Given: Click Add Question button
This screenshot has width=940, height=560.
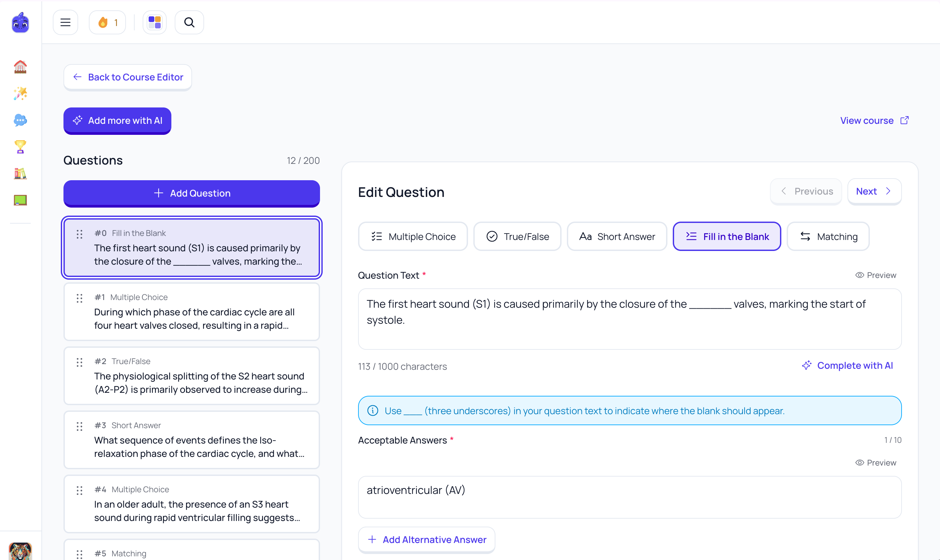Looking at the screenshot, I should [x=191, y=193].
